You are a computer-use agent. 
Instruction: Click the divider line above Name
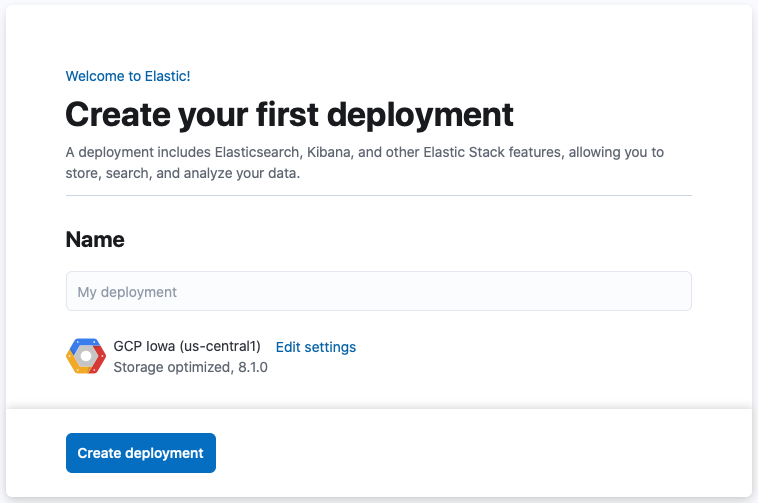tap(378, 195)
